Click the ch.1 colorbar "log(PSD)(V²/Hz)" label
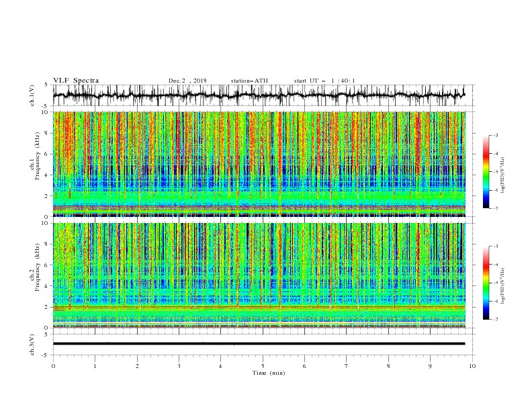 503,175
